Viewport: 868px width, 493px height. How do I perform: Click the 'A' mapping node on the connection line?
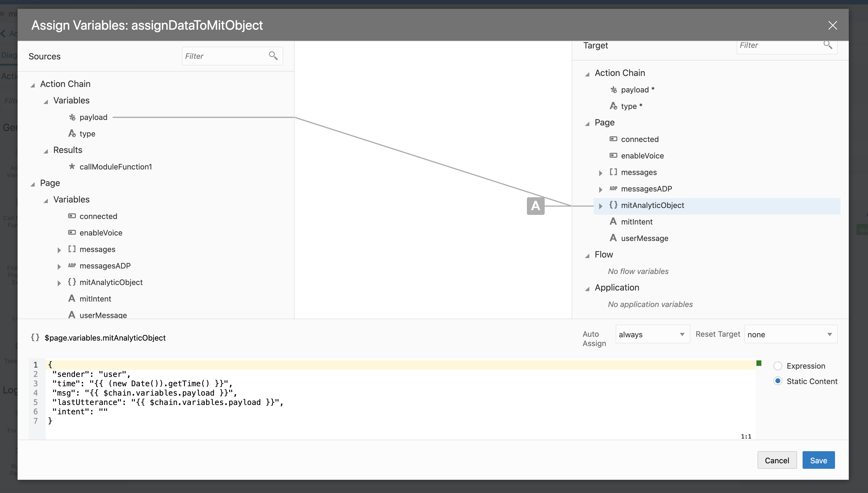click(x=535, y=206)
